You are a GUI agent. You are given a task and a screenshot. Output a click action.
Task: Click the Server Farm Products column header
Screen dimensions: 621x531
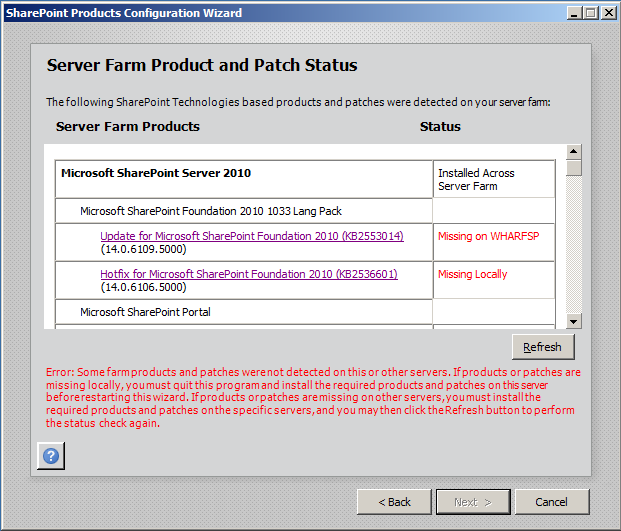(x=128, y=127)
